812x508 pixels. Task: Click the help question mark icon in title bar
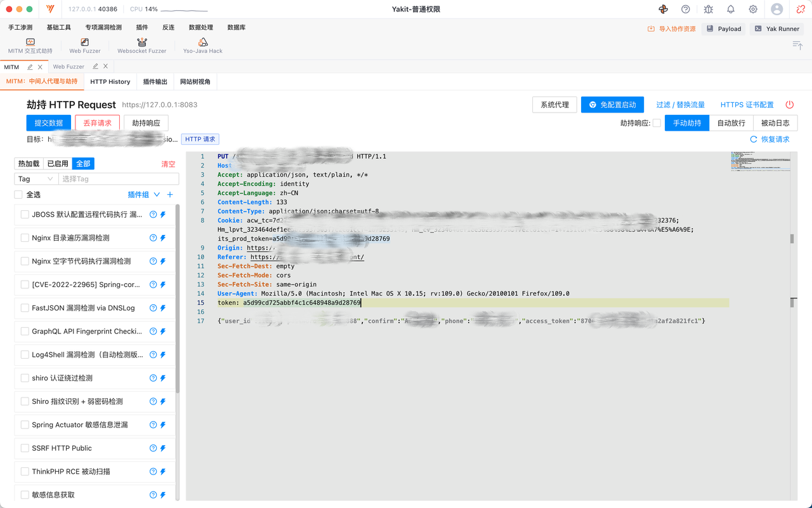click(686, 10)
